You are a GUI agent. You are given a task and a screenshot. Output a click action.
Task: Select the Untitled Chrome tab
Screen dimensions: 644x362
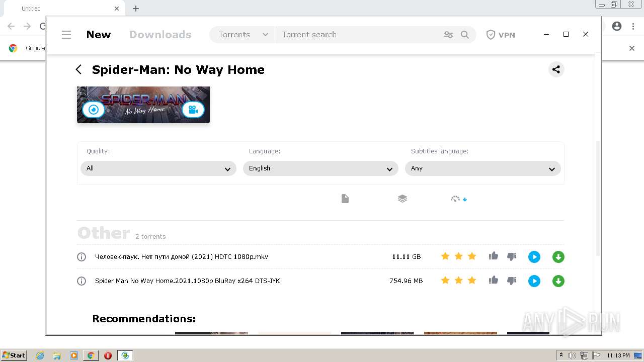click(65, 9)
